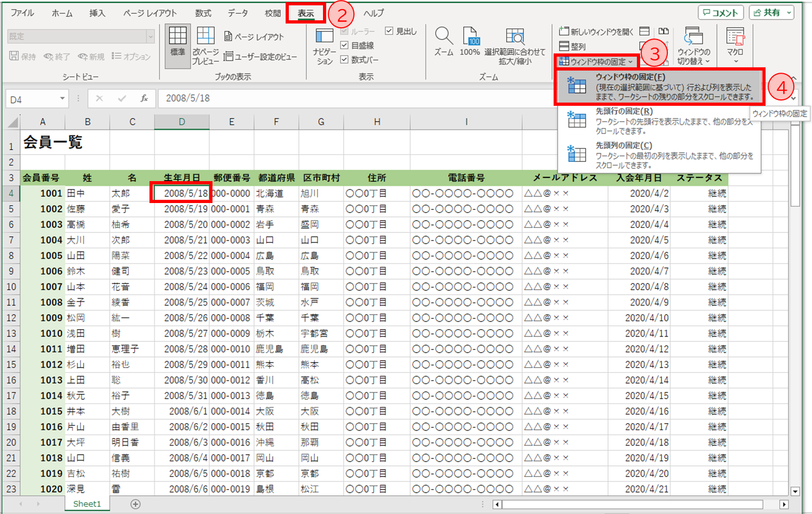The width and height of the screenshot is (812, 514).
Task: Select column D header
Action: tap(182, 122)
